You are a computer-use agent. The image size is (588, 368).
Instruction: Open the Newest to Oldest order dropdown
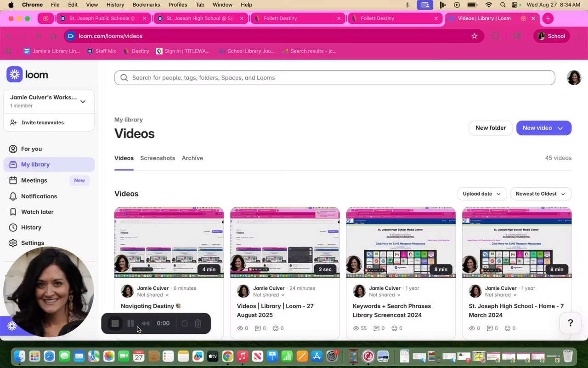click(541, 194)
